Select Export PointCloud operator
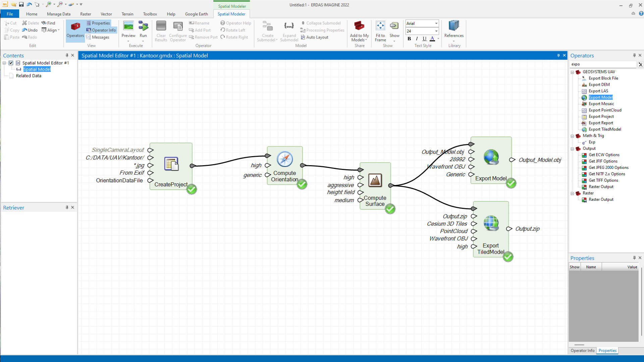This screenshot has height=362, width=644. 605,110
